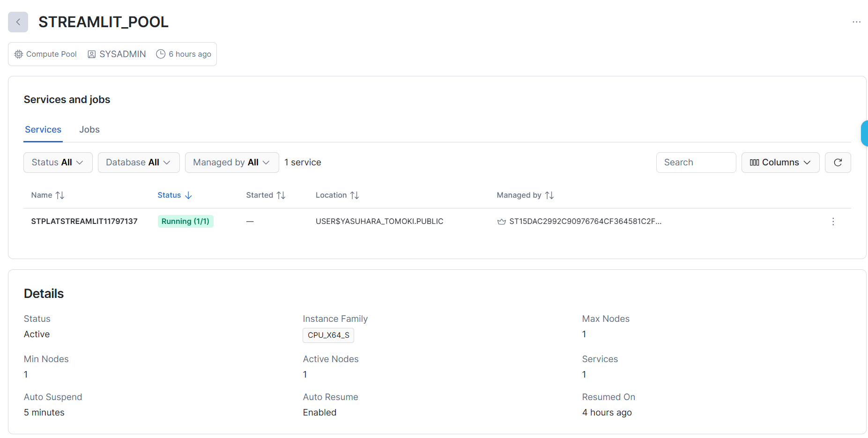This screenshot has width=868, height=438.
Task: Click the Compute Pool chip icon
Action: coord(19,54)
